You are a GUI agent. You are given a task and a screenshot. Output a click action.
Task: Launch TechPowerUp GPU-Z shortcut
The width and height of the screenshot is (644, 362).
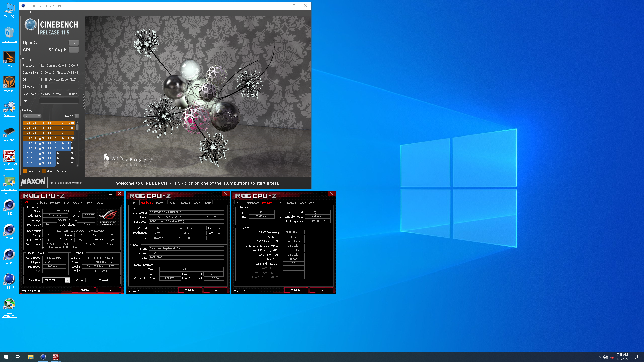(x=9, y=184)
